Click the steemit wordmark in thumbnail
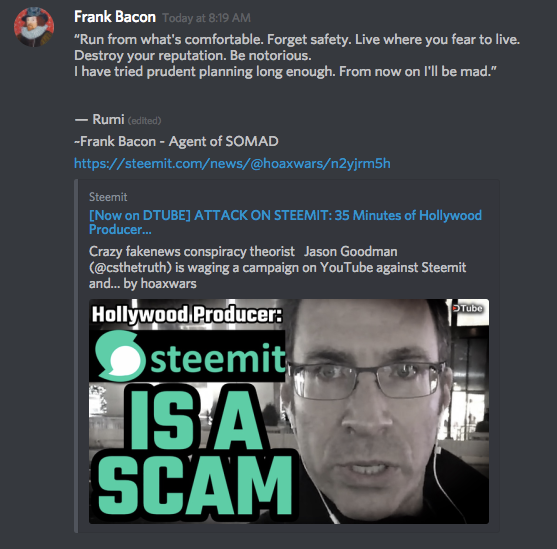The width and height of the screenshot is (557, 549). [218, 358]
